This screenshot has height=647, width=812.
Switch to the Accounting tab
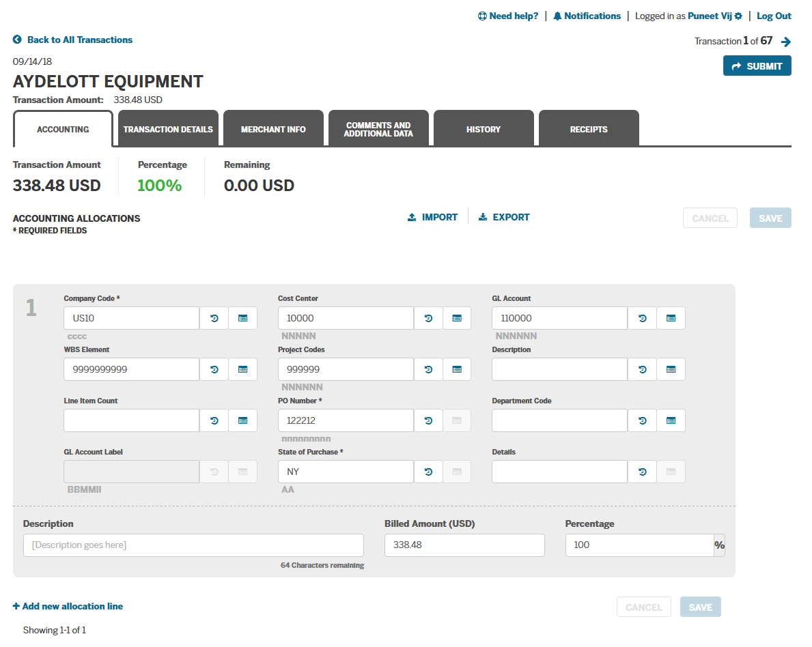pyautogui.click(x=63, y=130)
